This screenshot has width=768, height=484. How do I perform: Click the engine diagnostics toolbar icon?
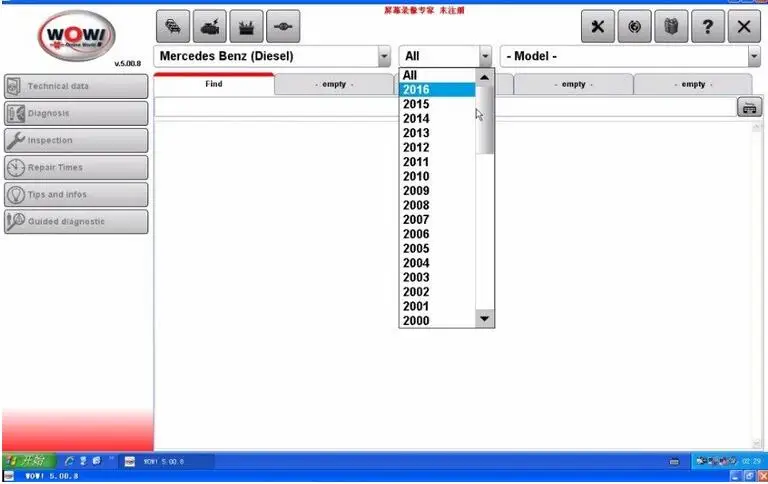tap(210, 26)
